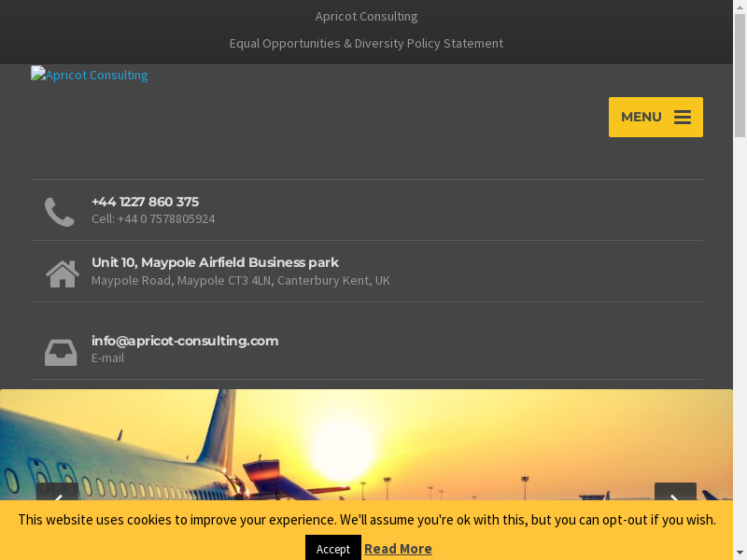The height and width of the screenshot is (560, 747).
Task: Go to next slide with right arrow
Action: coord(675,492)
